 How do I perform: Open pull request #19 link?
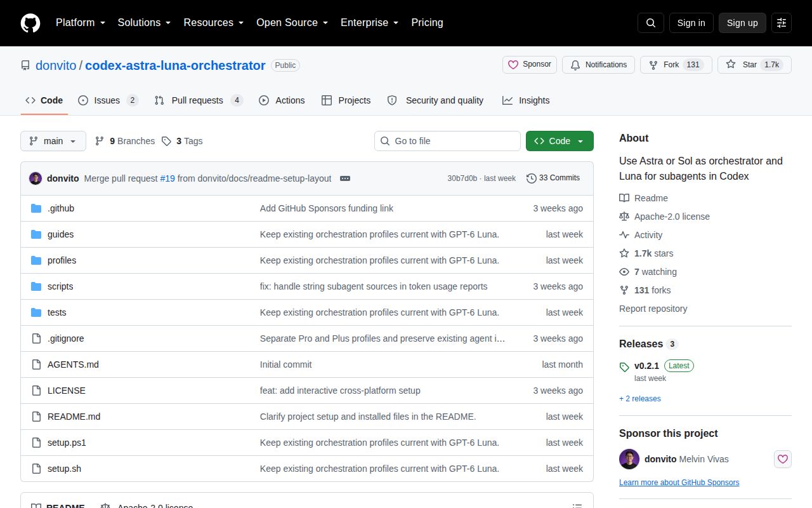(167, 178)
